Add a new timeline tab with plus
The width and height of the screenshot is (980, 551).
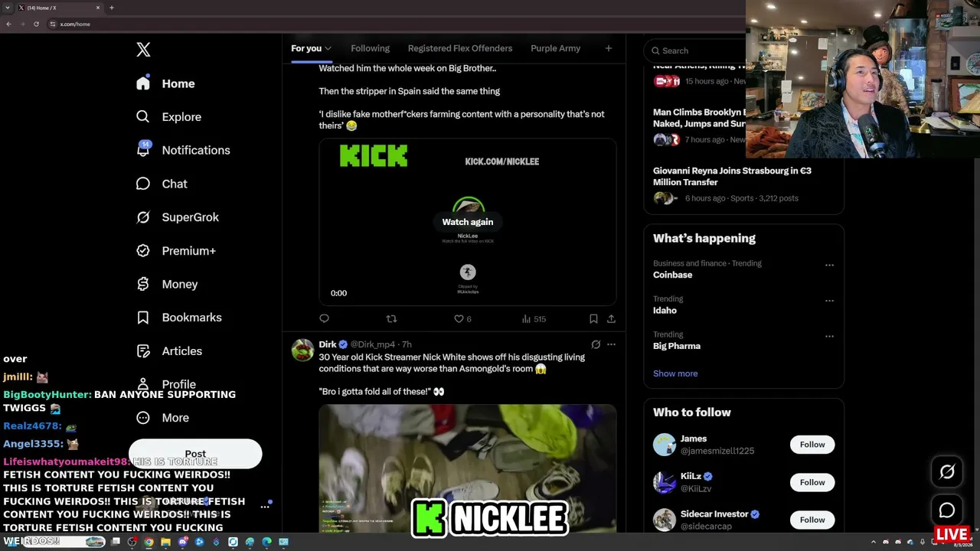pyautogui.click(x=609, y=48)
